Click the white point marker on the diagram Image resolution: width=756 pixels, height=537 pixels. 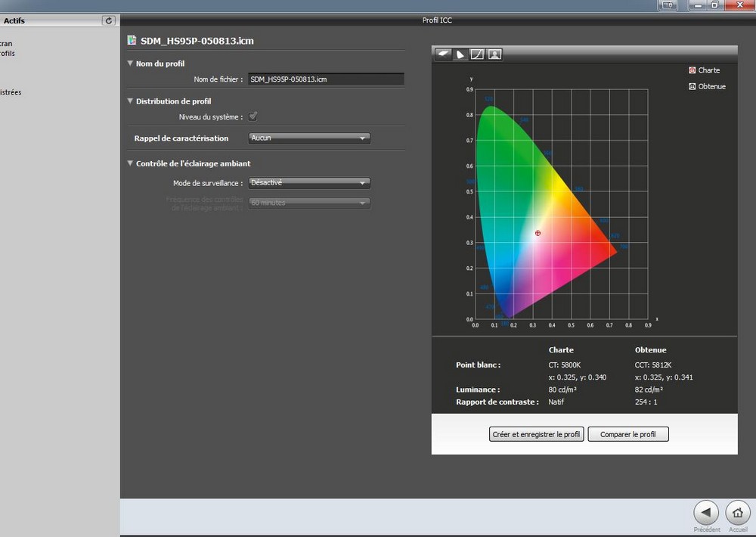click(538, 233)
